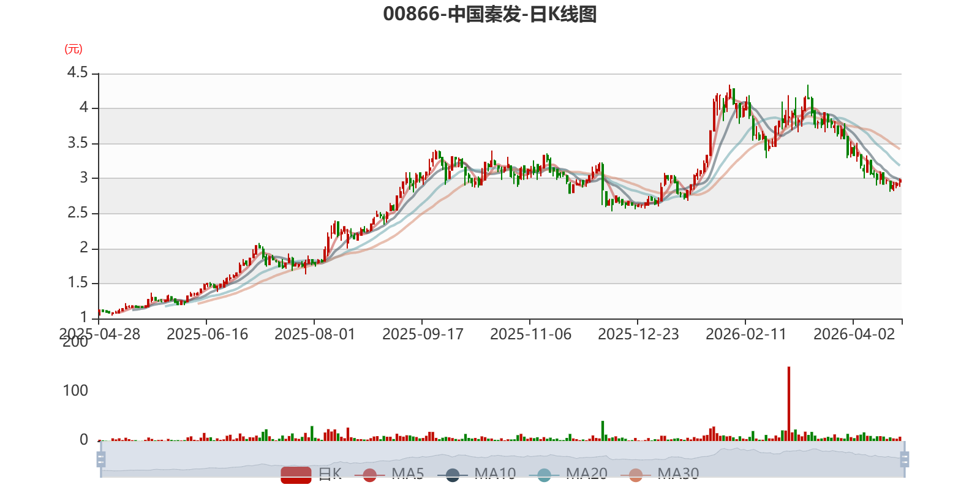Click the 4.5 price axis label

[78, 73]
